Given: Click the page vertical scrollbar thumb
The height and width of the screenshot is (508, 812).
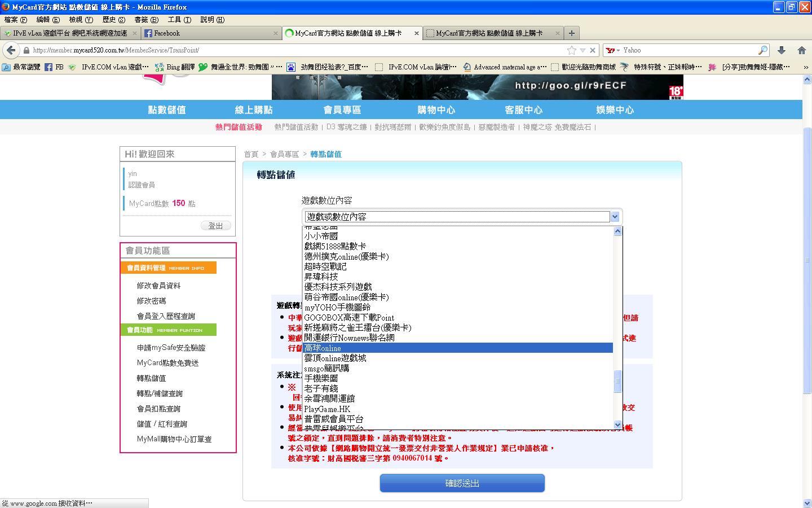Looking at the screenshot, I should pos(807,260).
